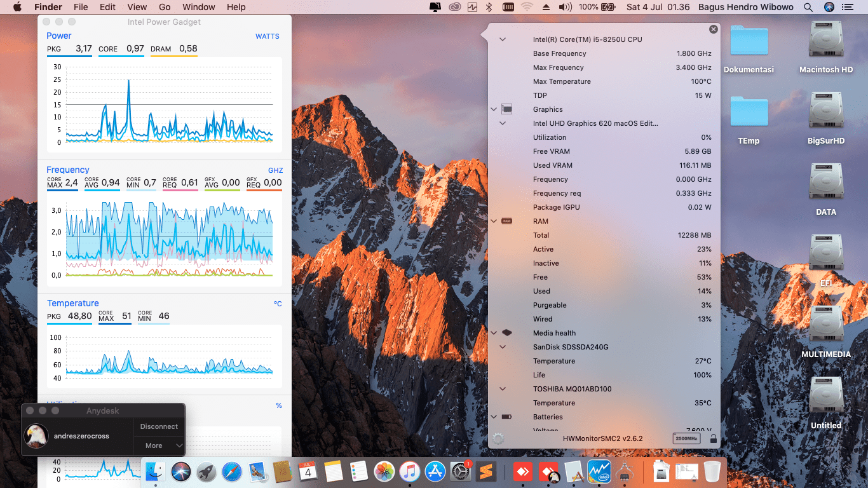Click the eject icon in menu bar
This screenshot has height=488, width=868.
click(x=546, y=7)
